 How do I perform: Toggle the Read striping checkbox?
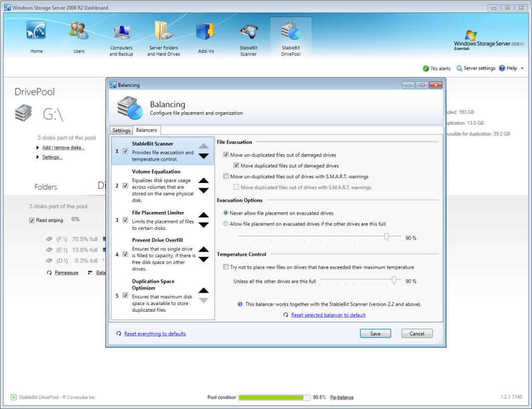[32, 220]
